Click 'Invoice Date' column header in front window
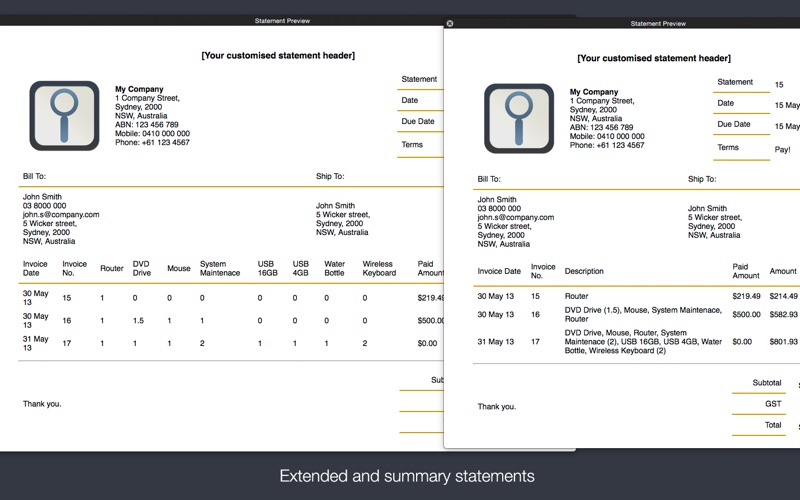This screenshot has width=800, height=500. tap(499, 271)
